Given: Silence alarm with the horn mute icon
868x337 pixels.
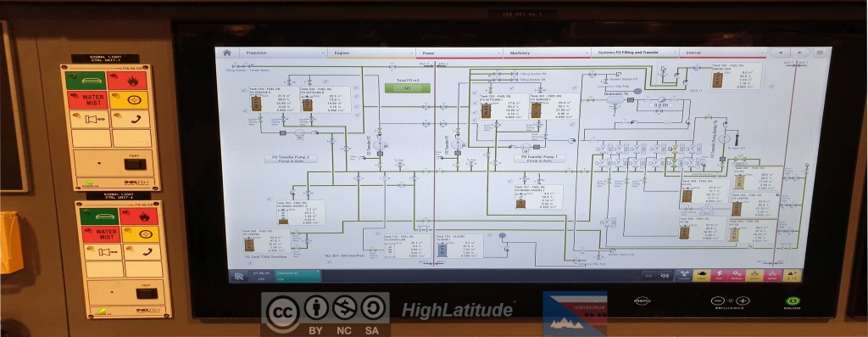Looking at the screenshot, I should click(665, 275).
